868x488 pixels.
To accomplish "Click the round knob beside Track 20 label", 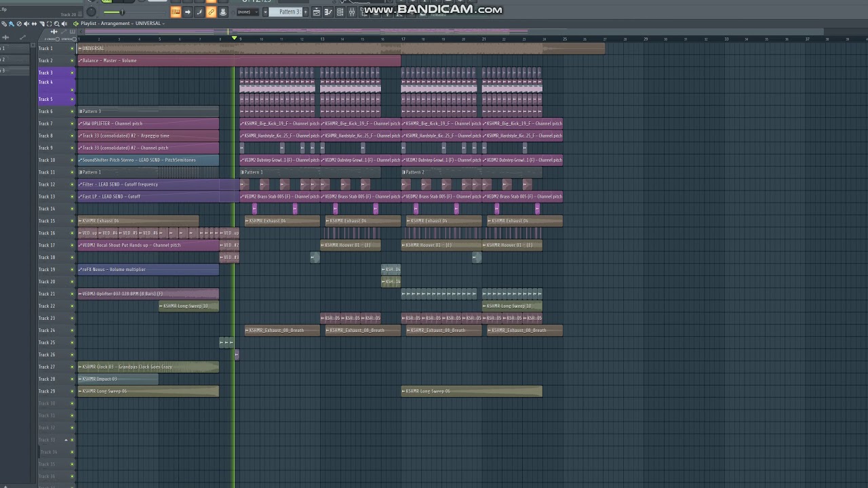I will pos(91,12).
